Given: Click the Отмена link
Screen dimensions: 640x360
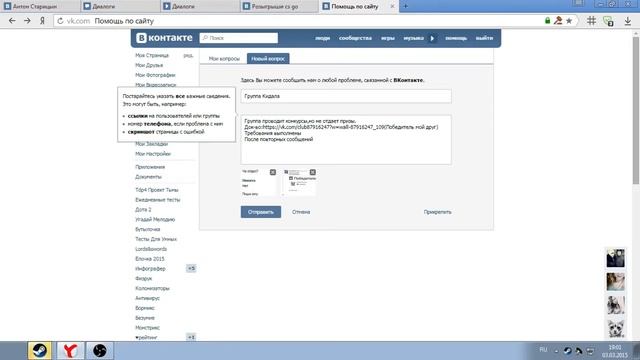Looking at the screenshot, I should pos(301,212).
